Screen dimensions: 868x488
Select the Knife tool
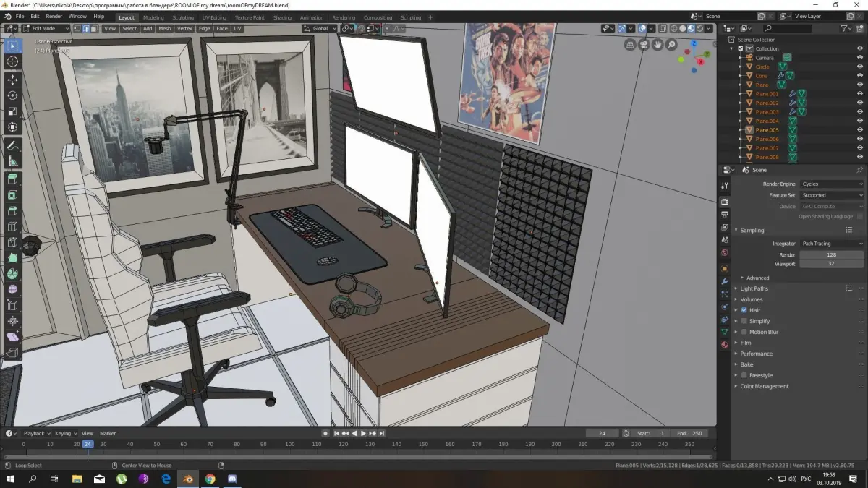coord(12,243)
